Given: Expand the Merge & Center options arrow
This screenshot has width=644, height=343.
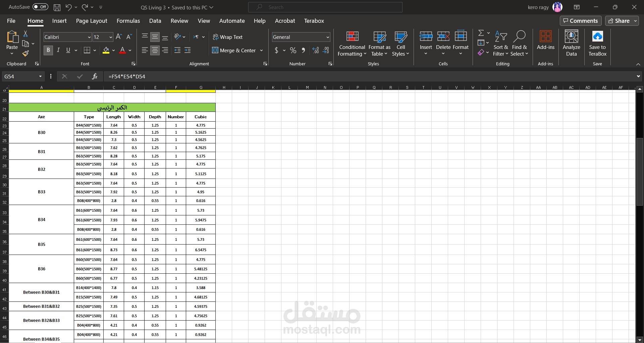Looking at the screenshot, I should [261, 50].
